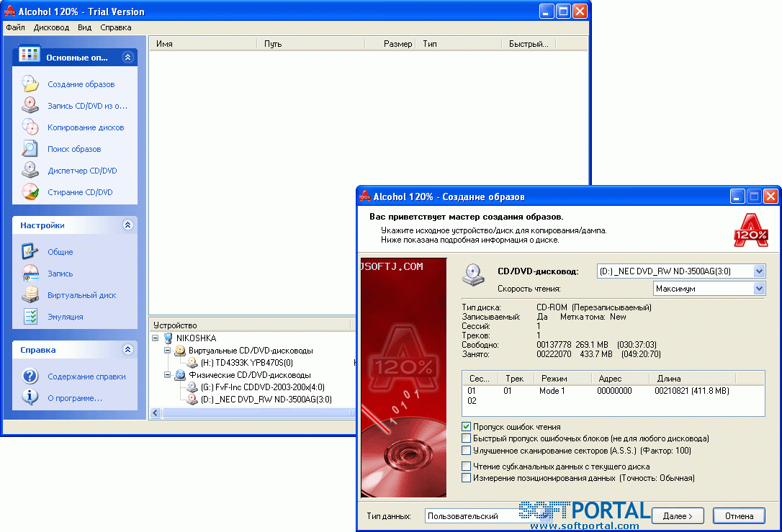
Task: Click the Виртуальный диск icon
Action: coord(30,294)
